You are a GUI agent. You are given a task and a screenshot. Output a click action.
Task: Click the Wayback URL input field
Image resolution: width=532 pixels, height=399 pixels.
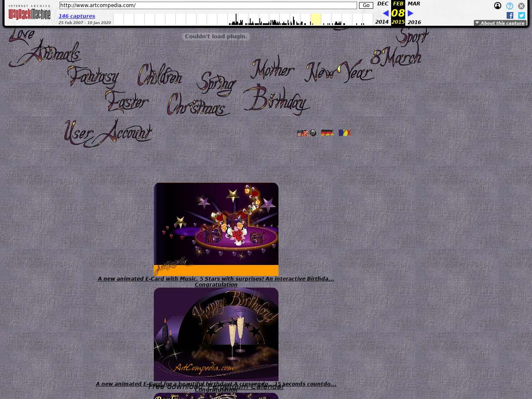[x=208, y=5]
